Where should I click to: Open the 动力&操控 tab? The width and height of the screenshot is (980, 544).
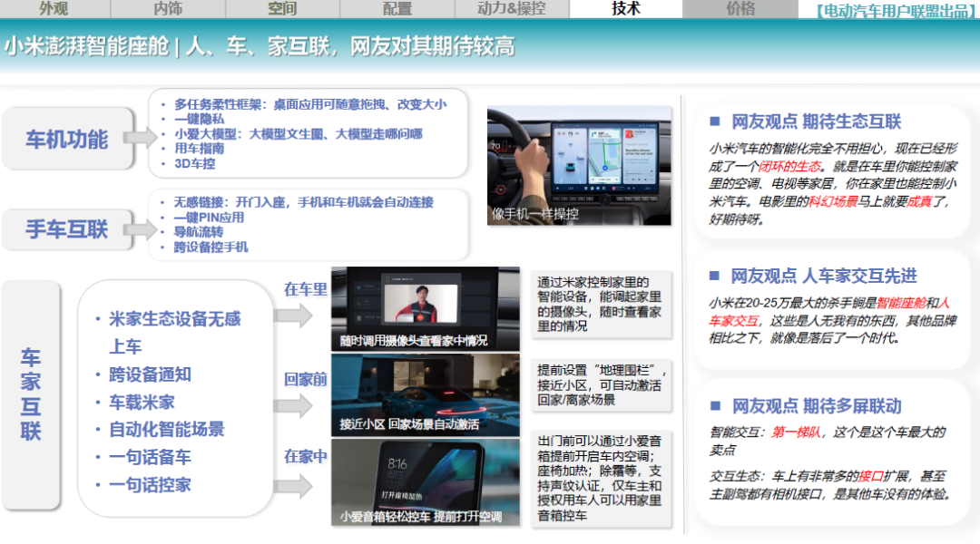(x=512, y=9)
